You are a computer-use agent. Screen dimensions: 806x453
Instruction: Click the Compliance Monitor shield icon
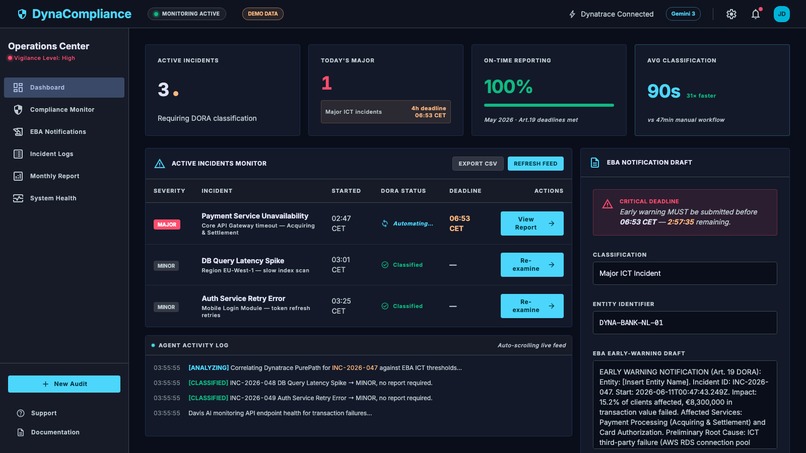pos(18,110)
